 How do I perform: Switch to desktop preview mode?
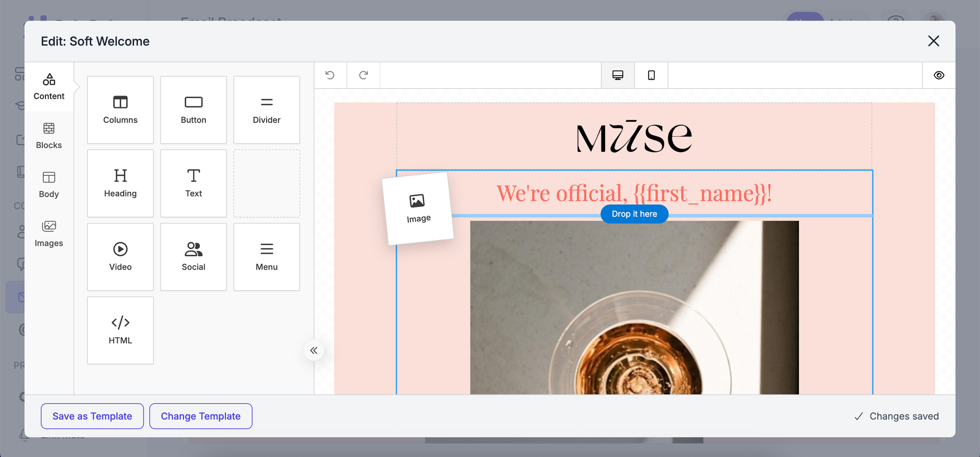(x=617, y=75)
